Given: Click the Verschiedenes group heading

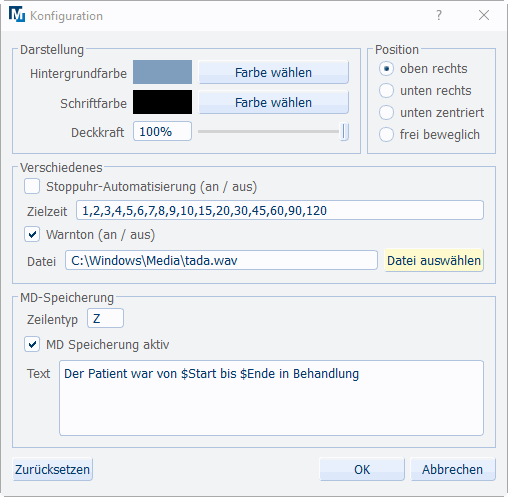Looking at the screenshot, I should [61, 168].
